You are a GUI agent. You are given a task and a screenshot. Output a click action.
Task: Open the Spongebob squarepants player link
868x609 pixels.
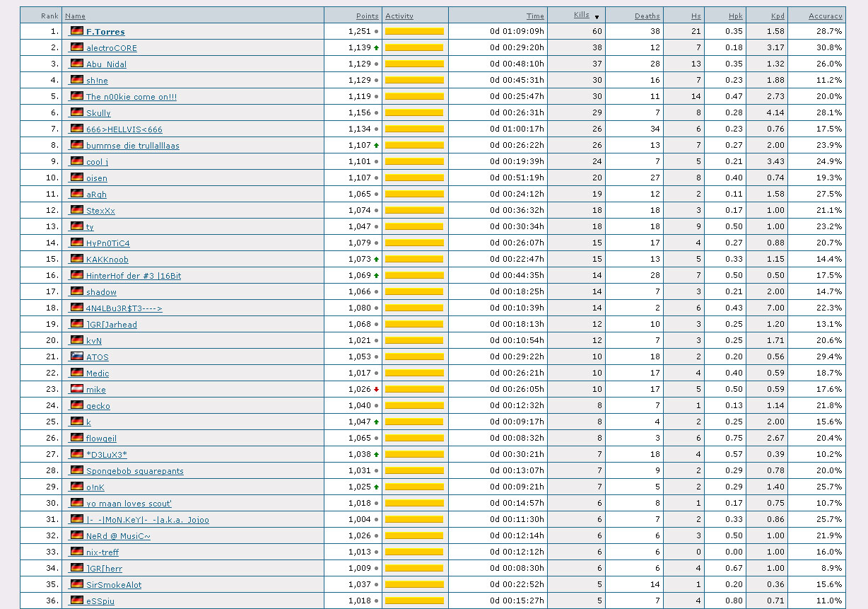tap(134, 471)
